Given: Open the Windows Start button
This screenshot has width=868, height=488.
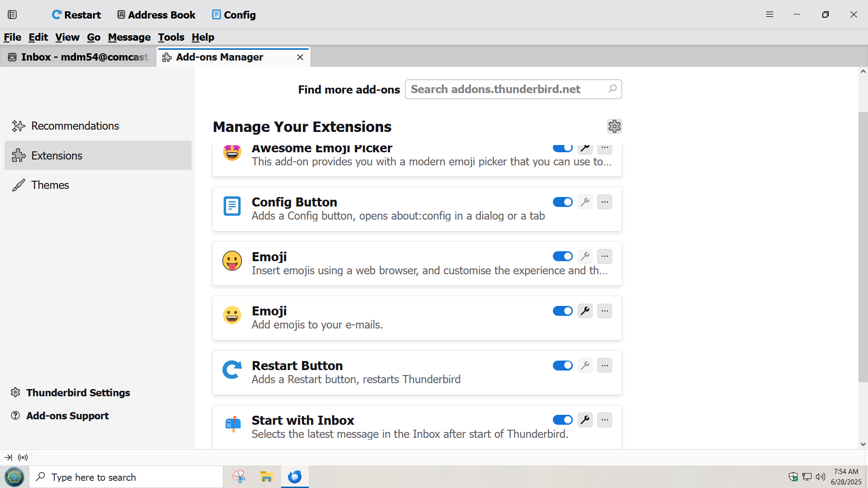Looking at the screenshot, I should (14, 477).
